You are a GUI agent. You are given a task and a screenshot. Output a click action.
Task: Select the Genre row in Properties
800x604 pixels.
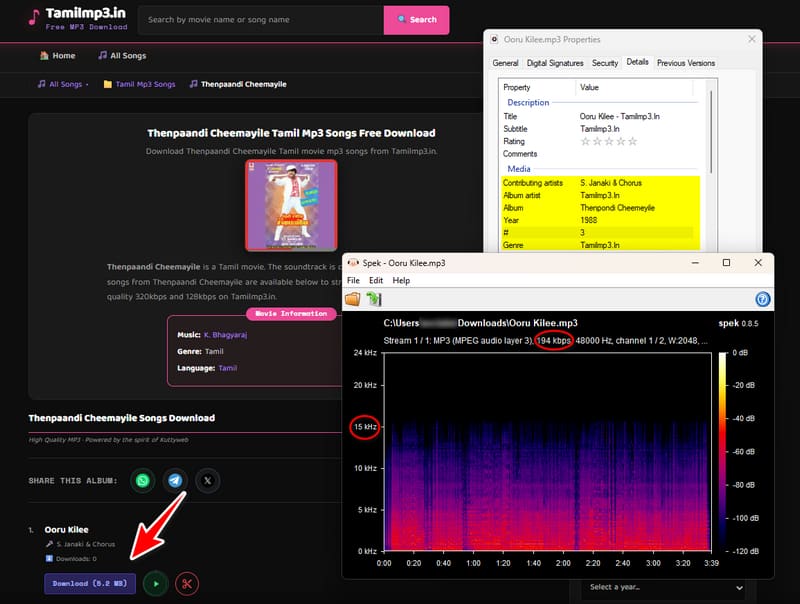(x=599, y=245)
